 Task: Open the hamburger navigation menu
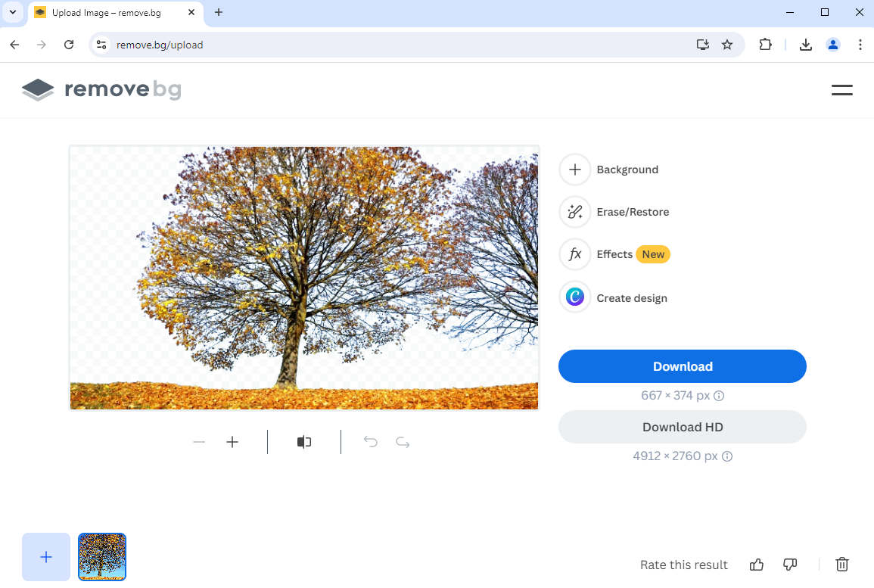842,90
